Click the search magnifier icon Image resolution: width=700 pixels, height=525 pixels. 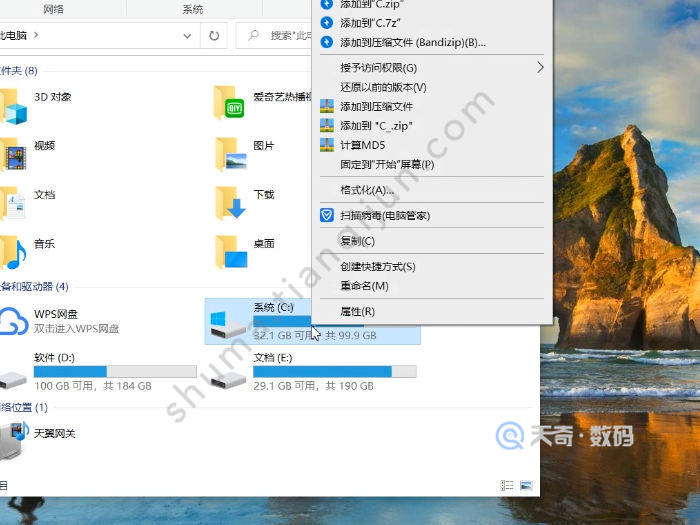[x=254, y=35]
